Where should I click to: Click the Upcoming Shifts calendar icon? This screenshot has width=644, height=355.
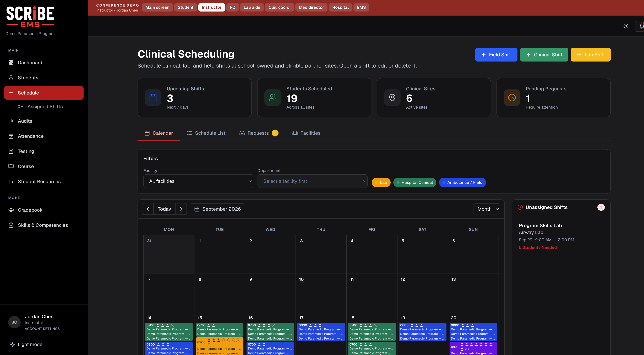point(153,98)
